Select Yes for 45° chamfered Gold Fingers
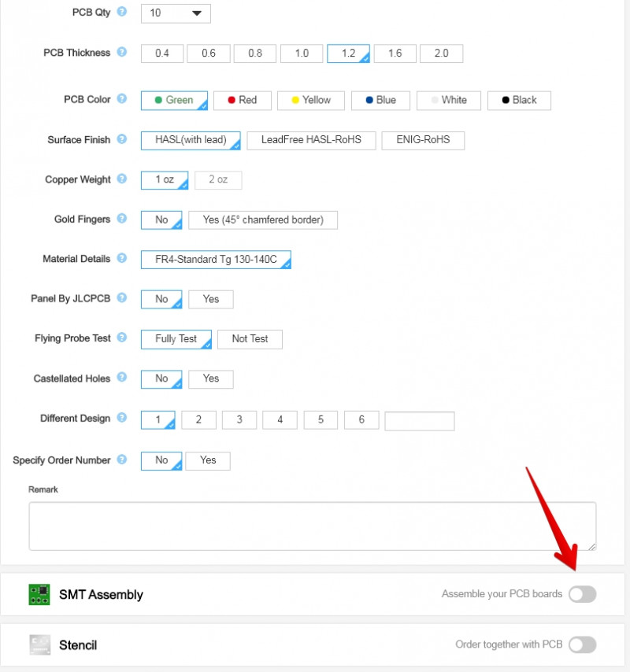Screen dimensions: 630x672 262,220
